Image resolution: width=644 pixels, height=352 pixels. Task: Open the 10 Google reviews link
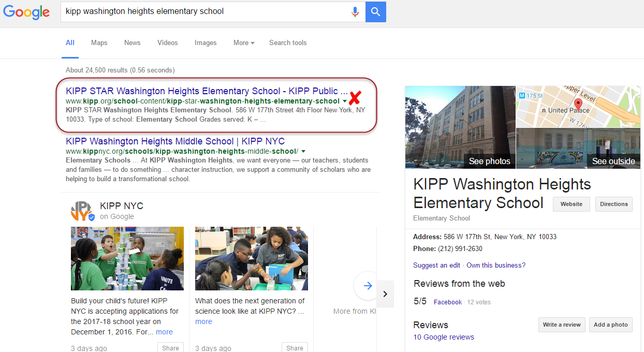444,337
